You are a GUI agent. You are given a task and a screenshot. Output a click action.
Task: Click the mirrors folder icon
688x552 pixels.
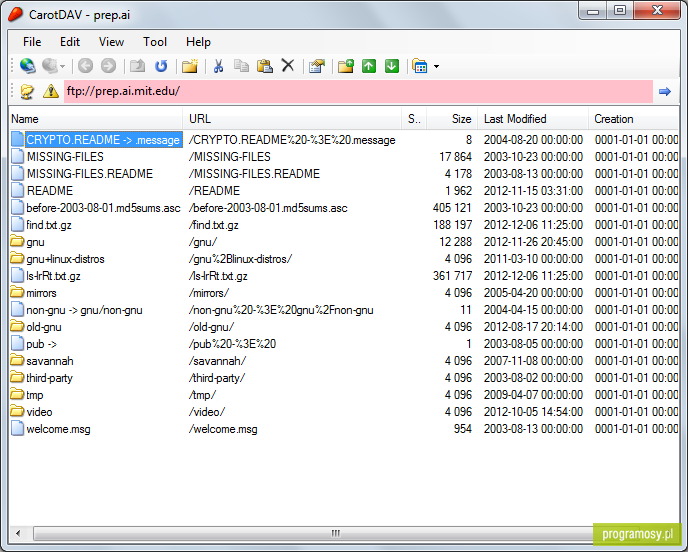17,292
